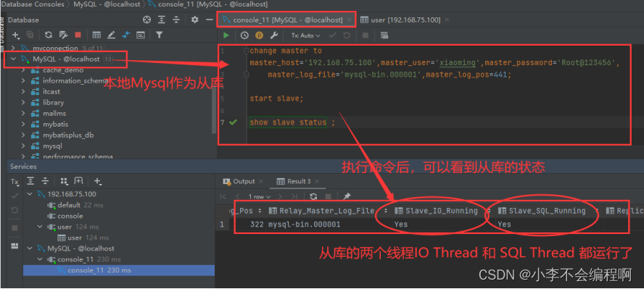
Task: Open table editor grid icon in Database toolbar
Action: click(96, 35)
